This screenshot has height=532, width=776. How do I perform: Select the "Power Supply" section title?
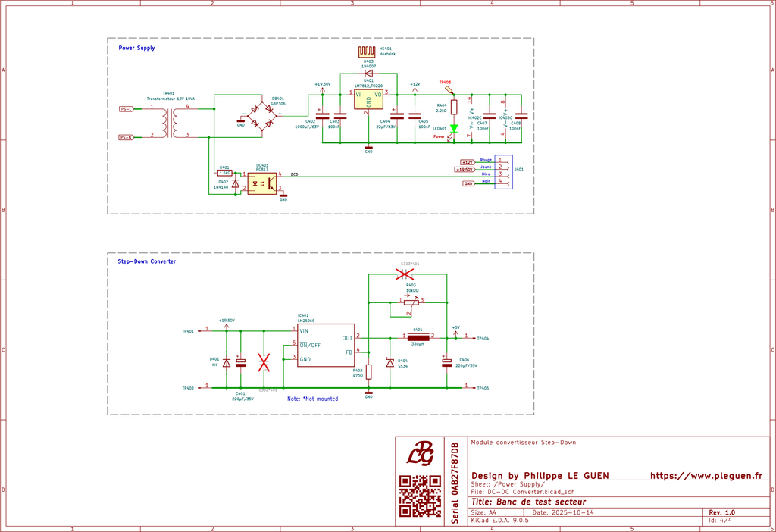point(136,48)
